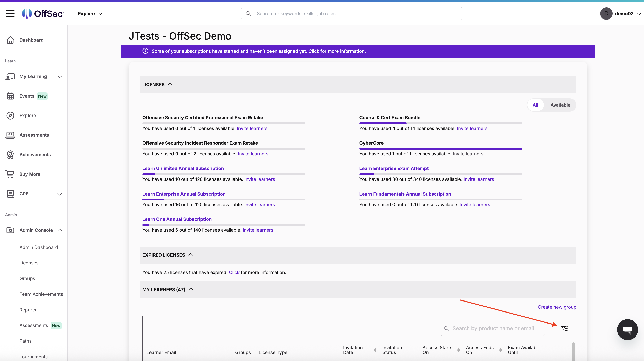Select the All licenses toggle
644x361 pixels.
[535, 105]
